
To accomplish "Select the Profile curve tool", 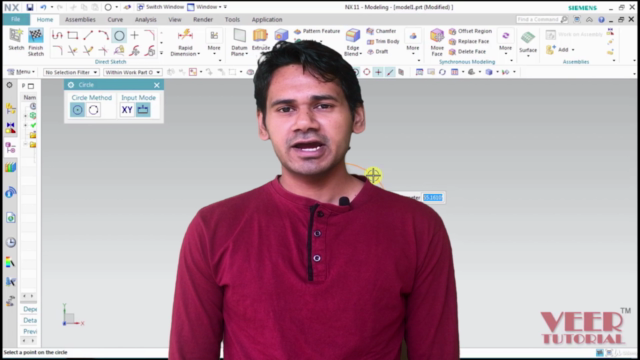I will 57,36.
